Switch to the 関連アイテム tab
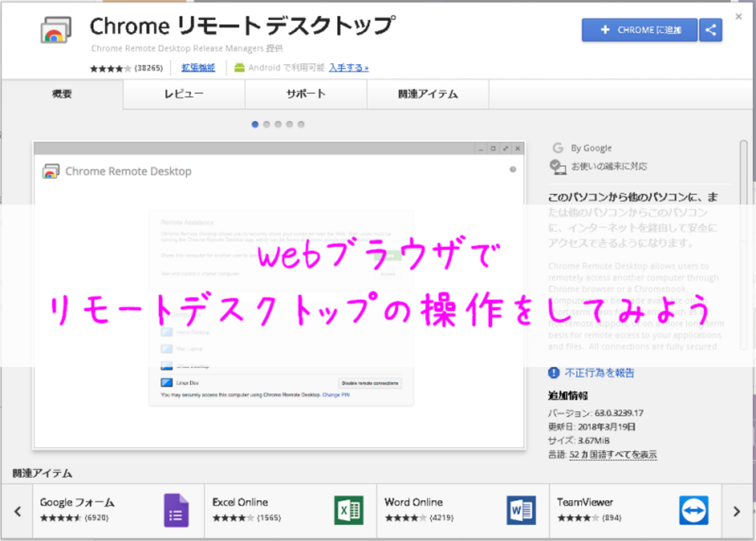 pyautogui.click(x=428, y=94)
